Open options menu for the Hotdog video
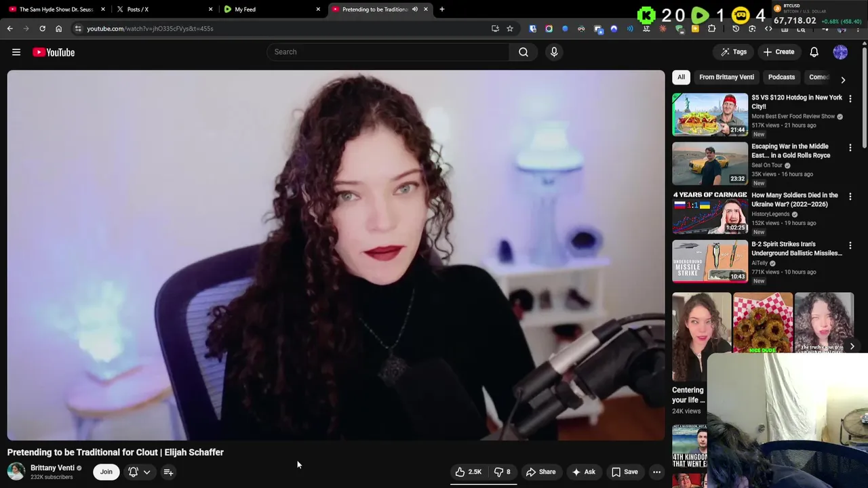Screen dimensions: 868x488 click(850, 98)
